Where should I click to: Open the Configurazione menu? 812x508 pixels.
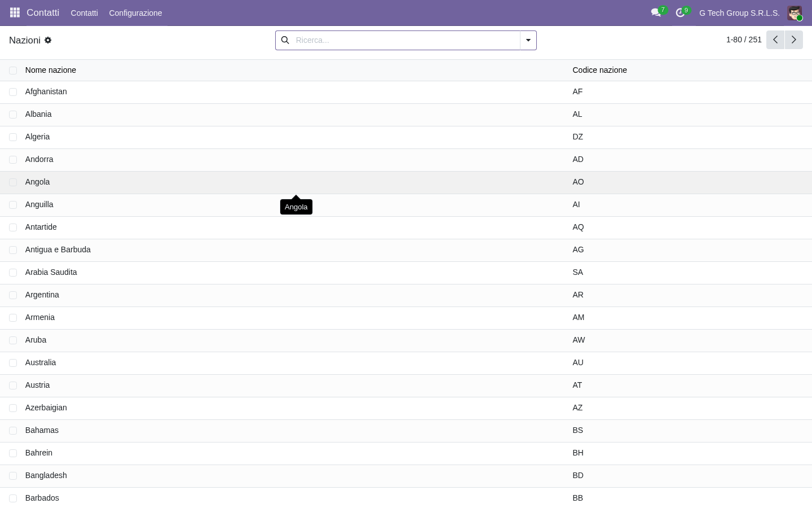click(x=135, y=13)
